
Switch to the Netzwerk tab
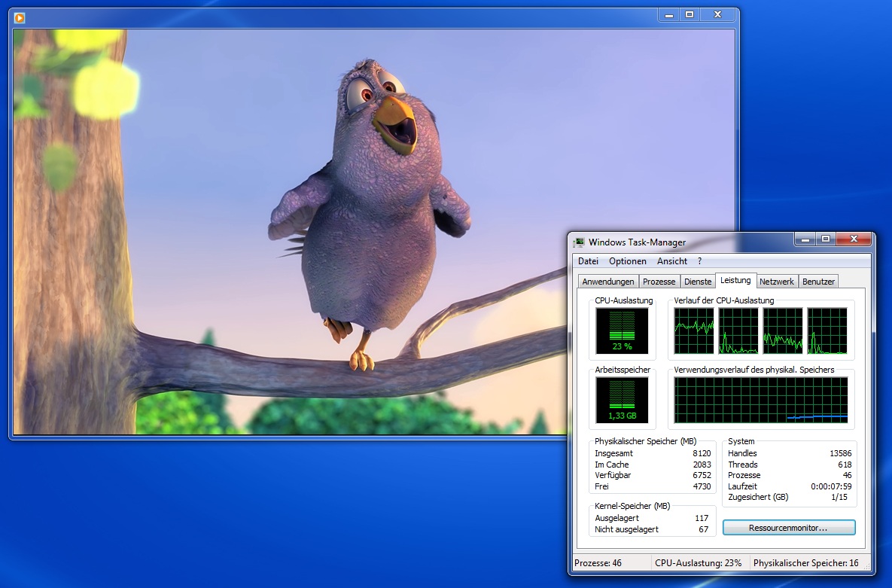777,282
